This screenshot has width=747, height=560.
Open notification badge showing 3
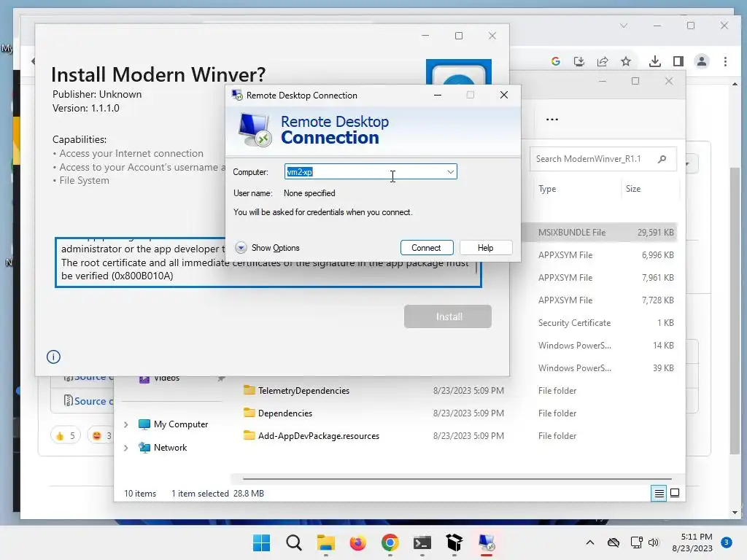(727, 542)
